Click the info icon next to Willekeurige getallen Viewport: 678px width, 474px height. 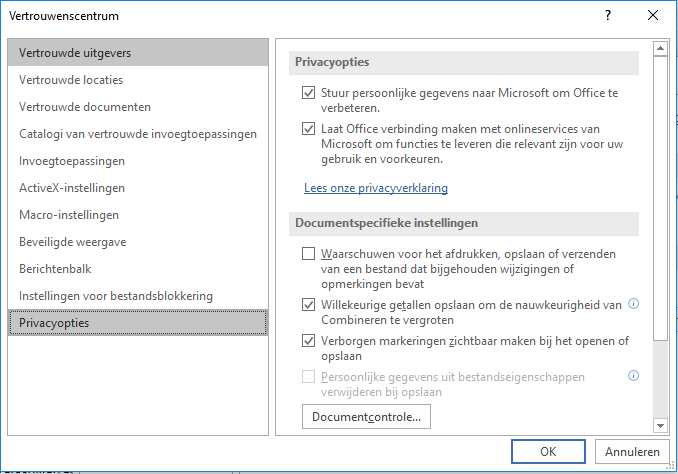click(633, 304)
